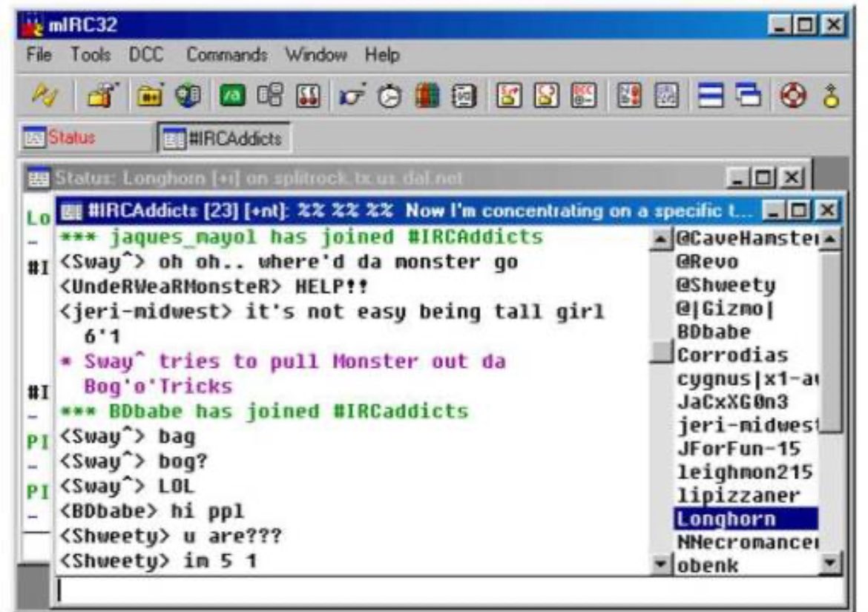868x612 pixels.
Task: Open Help via the lifebuoy icon
Action: (x=793, y=96)
